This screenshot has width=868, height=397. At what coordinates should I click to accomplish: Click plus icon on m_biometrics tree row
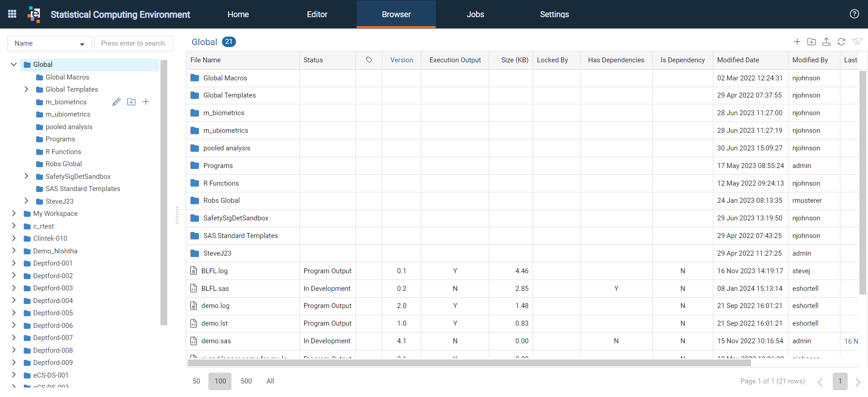146,102
